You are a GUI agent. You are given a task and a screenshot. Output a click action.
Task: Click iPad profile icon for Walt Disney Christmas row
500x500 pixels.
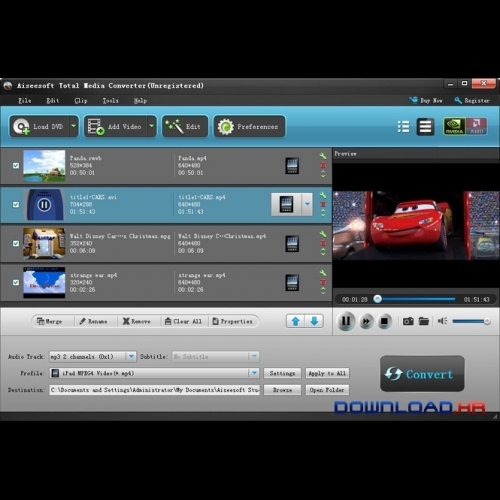click(x=292, y=244)
